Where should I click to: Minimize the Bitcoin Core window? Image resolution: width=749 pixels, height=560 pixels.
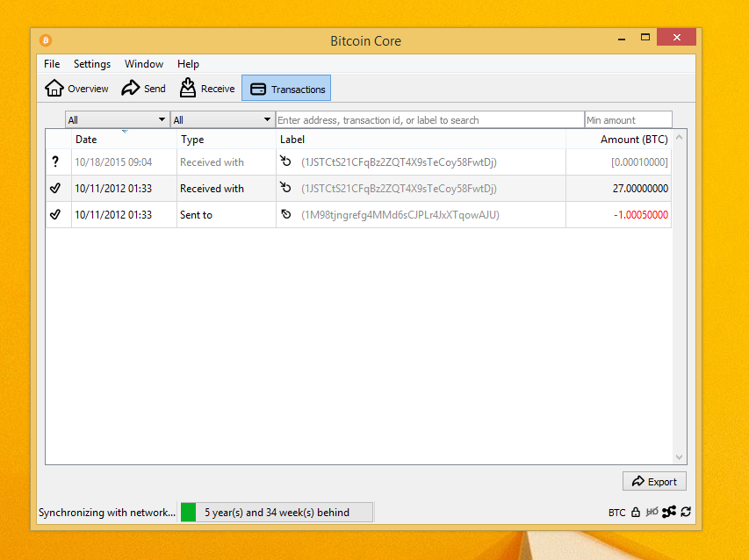(x=622, y=39)
